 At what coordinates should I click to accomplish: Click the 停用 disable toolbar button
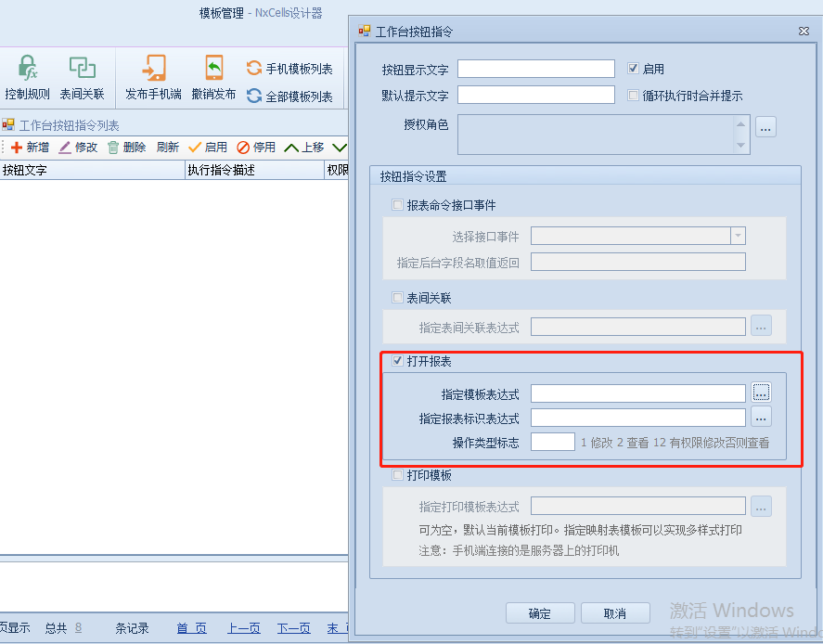pyautogui.click(x=256, y=148)
